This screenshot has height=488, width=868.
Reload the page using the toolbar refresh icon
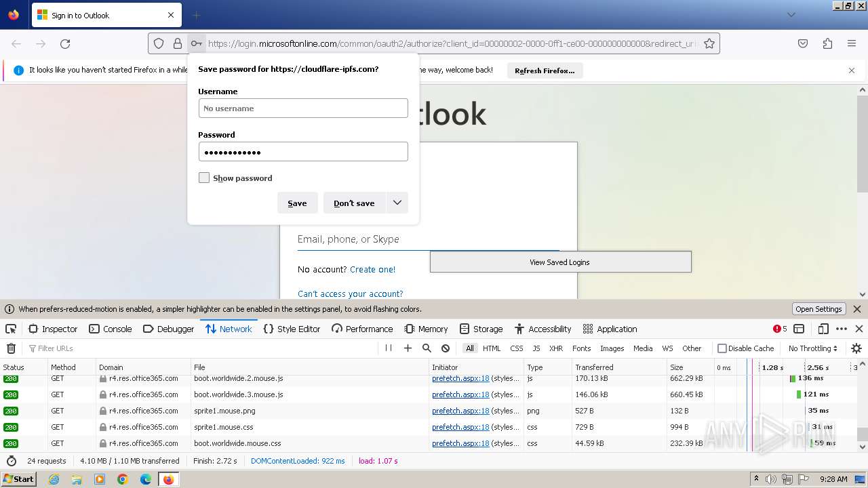click(65, 43)
